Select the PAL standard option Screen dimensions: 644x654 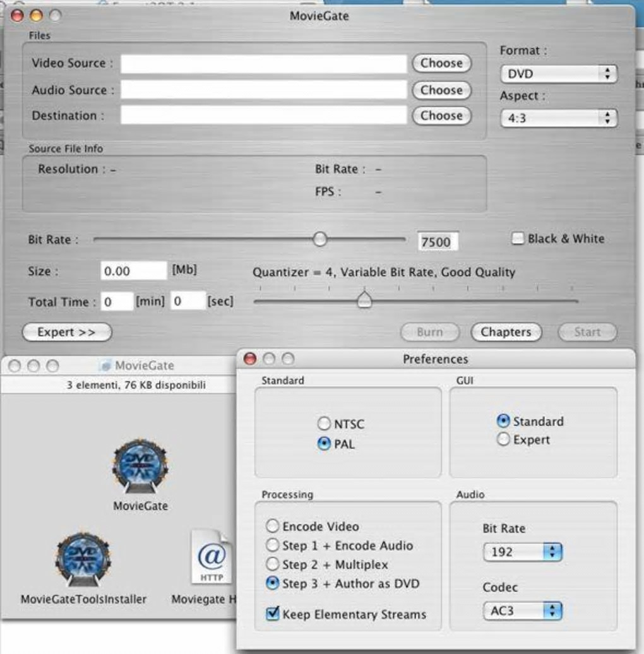click(x=324, y=443)
